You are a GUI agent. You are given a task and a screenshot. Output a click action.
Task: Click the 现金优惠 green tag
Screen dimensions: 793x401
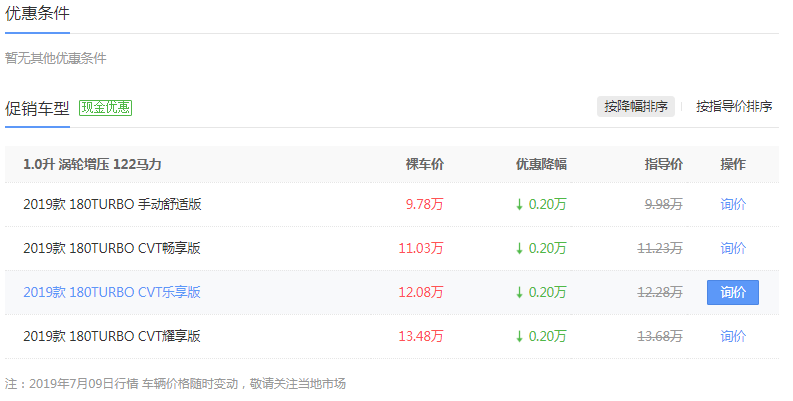(105, 108)
